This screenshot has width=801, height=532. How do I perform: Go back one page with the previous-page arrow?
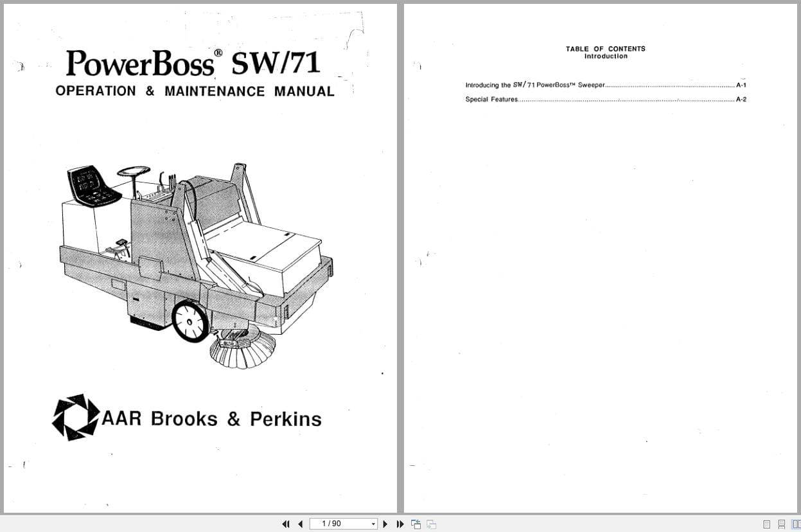click(301, 524)
